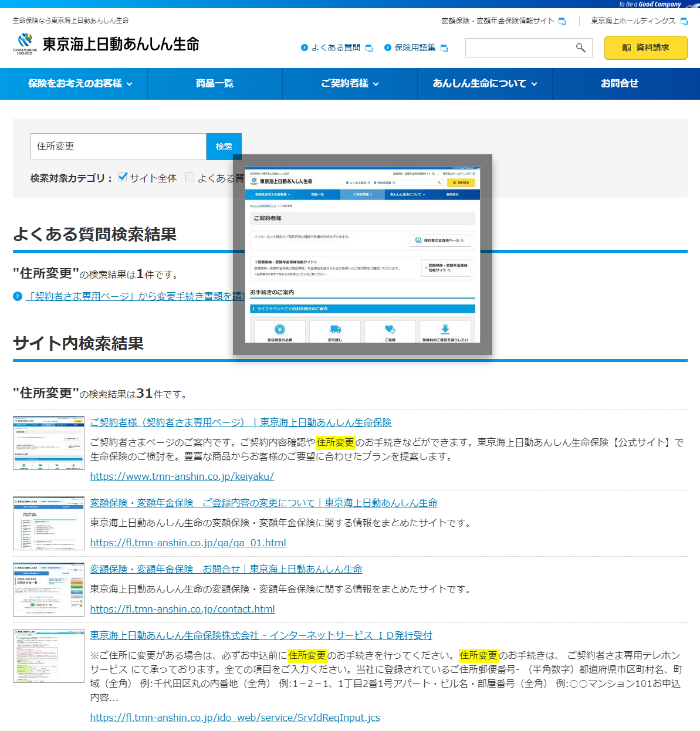Viewport: 700px width, 731px height.
Task: Click the サイト内検索結果 heading
Action: click(x=79, y=343)
